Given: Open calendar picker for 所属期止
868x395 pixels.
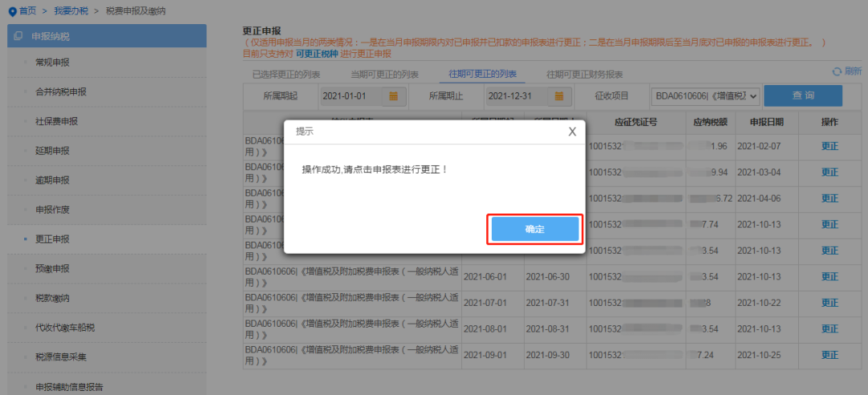Looking at the screenshot, I should pos(559,96).
